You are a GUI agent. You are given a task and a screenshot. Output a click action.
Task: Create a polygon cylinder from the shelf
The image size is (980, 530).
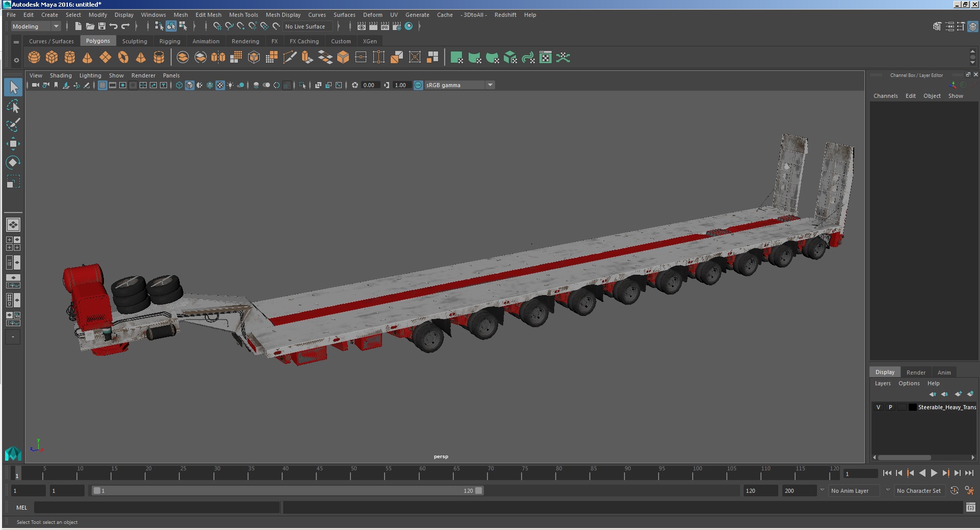click(70, 58)
